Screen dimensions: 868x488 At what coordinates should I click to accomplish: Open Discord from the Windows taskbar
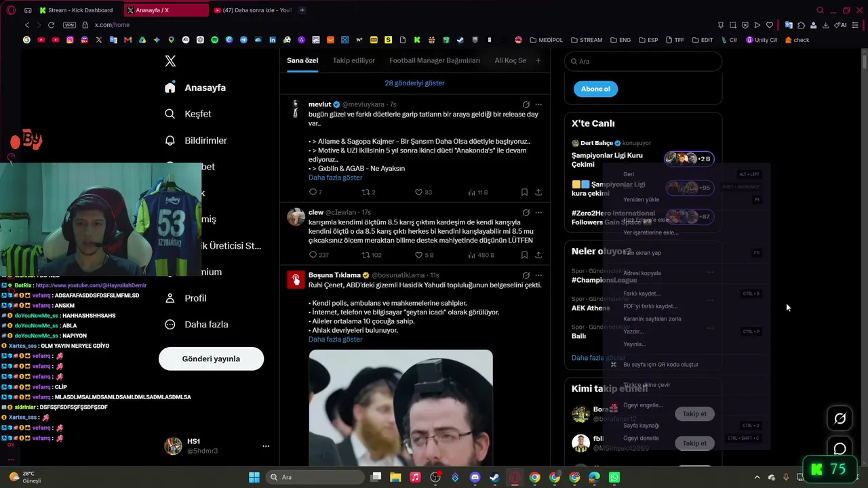pos(475,477)
